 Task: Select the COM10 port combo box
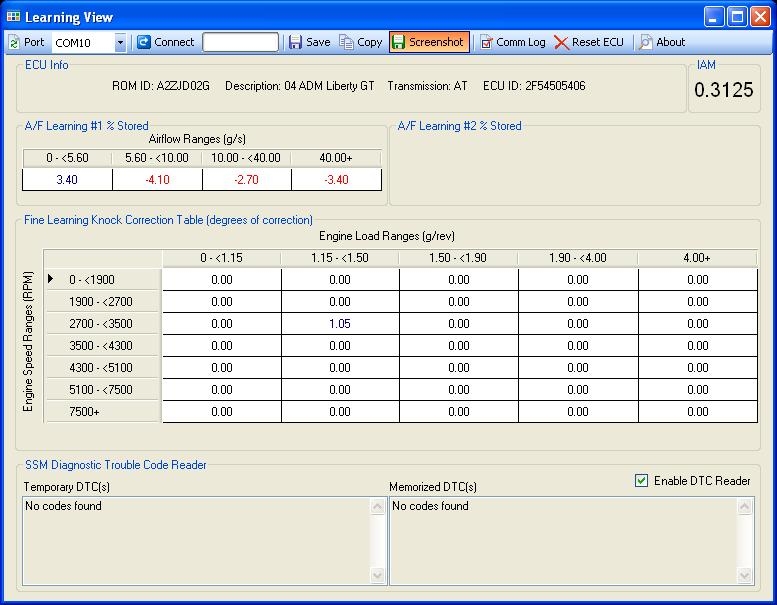(89, 43)
